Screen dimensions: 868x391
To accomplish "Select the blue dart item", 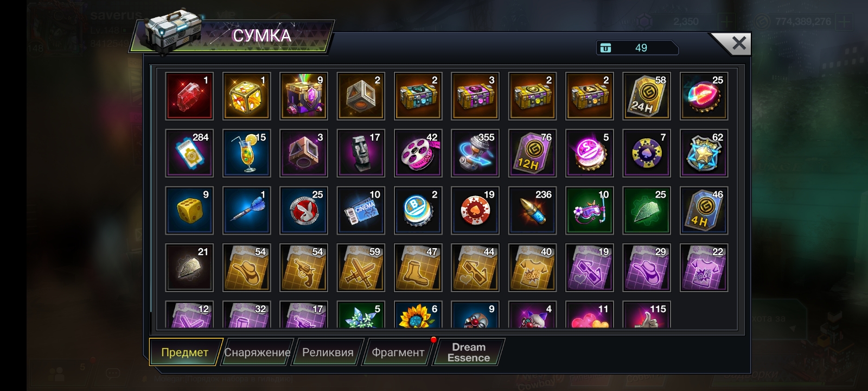I will click(x=246, y=211).
